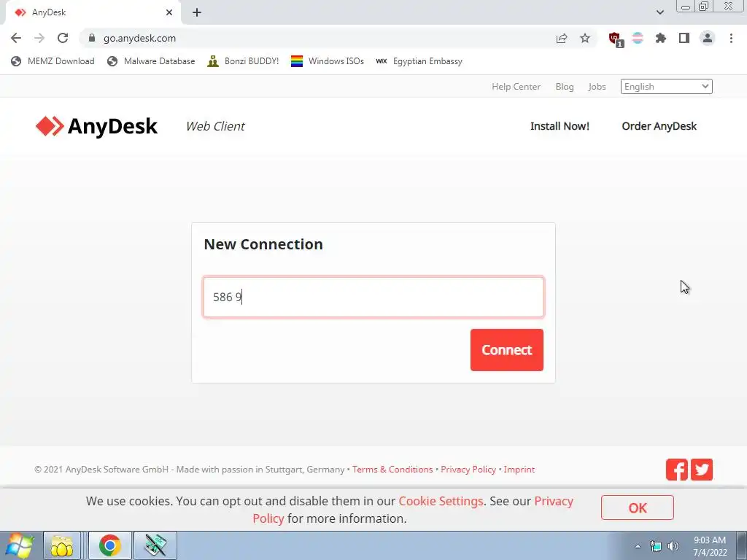Click the red Connect button

click(506, 350)
